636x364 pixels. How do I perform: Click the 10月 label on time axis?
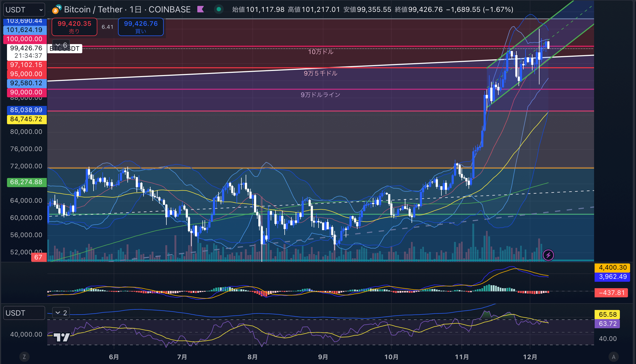[391, 357]
